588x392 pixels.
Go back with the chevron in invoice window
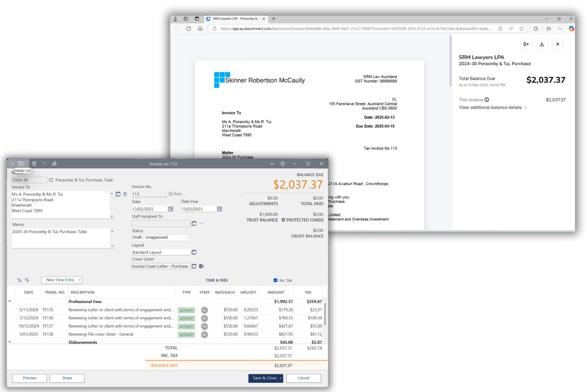(x=12, y=164)
